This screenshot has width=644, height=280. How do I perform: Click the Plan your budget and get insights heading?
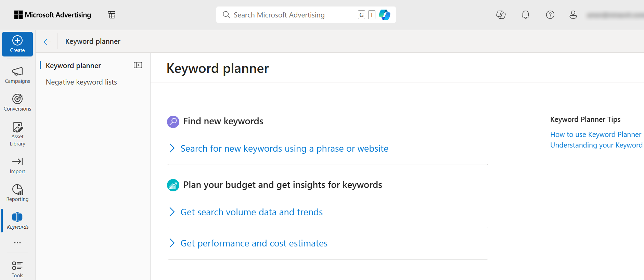[283, 185]
